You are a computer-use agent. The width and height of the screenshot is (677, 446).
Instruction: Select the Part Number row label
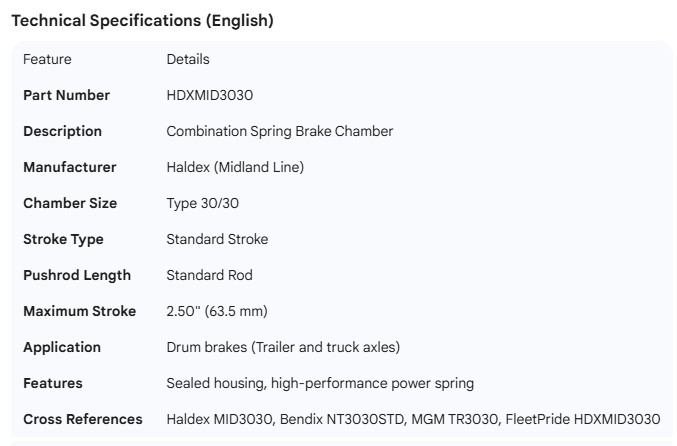[66, 95]
